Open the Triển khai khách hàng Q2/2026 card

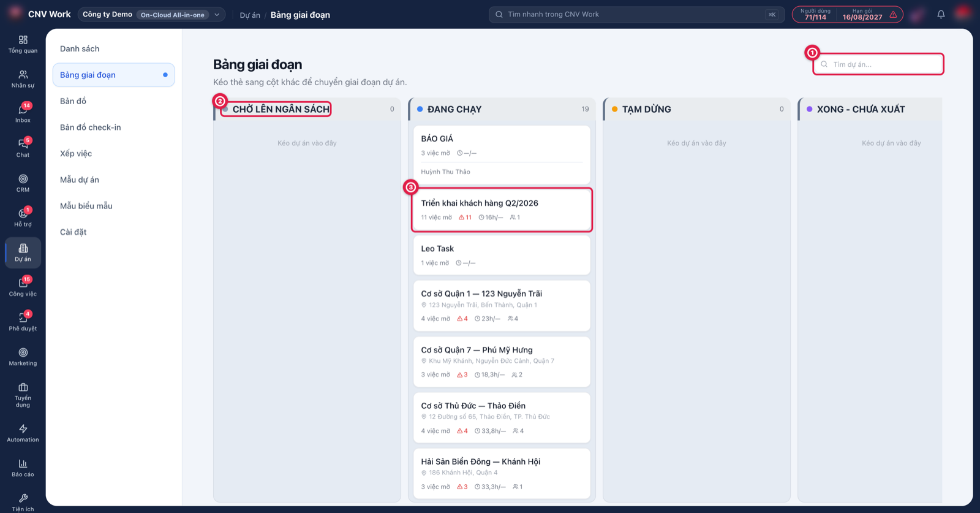pyautogui.click(x=502, y=210)
